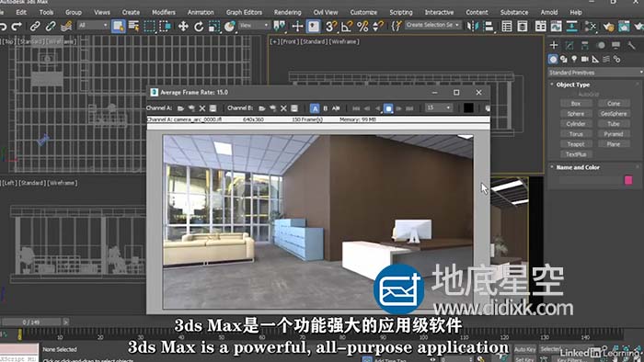Activate the Select and Rotate tool
644x362 pixels.
click(199, 27)
